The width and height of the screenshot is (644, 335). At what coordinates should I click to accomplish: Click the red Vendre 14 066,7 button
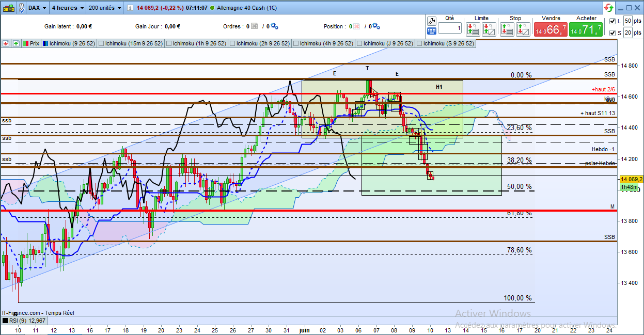pyautogui.click(x=551, y=29)
